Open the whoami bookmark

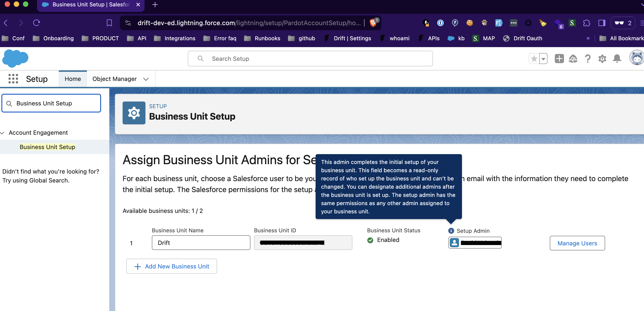[395, 38]
